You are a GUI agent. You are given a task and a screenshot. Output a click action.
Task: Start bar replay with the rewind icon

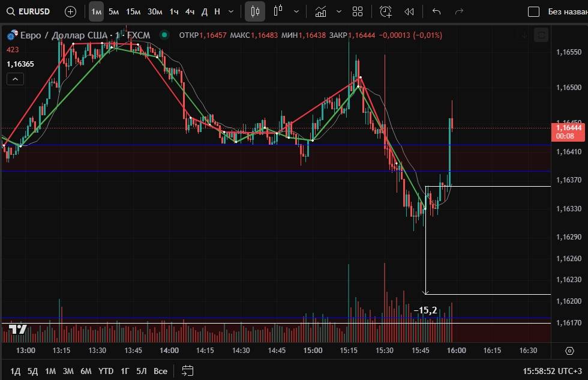click(409, 11)
